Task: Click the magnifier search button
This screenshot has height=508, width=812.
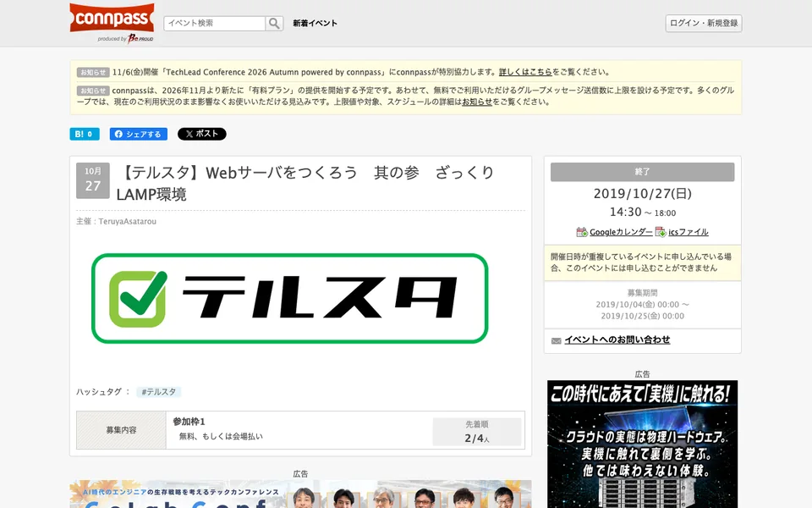Action: [274, 24]
